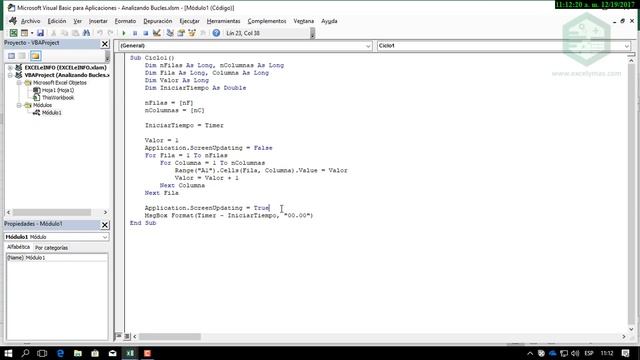Click the Insert UserForm toolbar icon
The height and width of the screenshot is (360, 640).
tap(24, 33)
